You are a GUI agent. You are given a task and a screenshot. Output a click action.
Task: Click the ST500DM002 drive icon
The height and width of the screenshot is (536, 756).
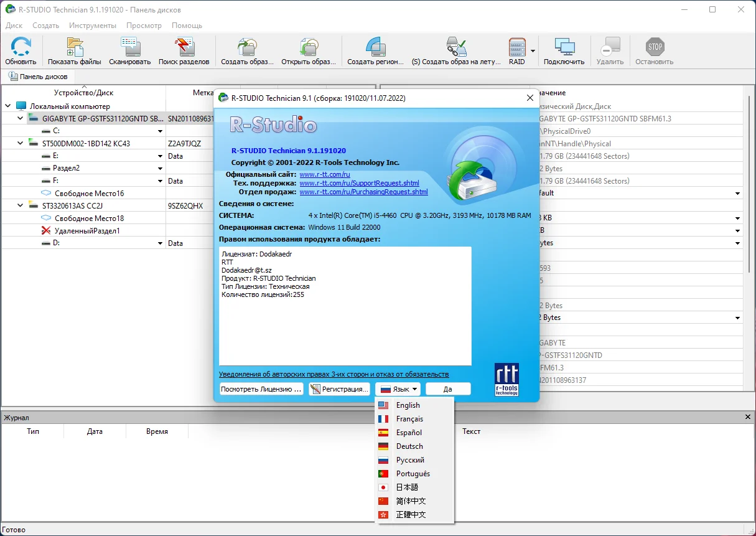[33, 143]
